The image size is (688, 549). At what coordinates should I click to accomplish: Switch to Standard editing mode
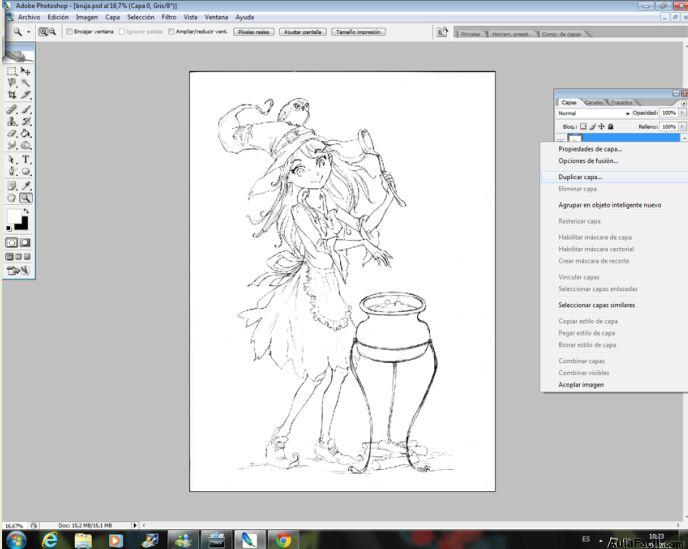pos(12,243)
